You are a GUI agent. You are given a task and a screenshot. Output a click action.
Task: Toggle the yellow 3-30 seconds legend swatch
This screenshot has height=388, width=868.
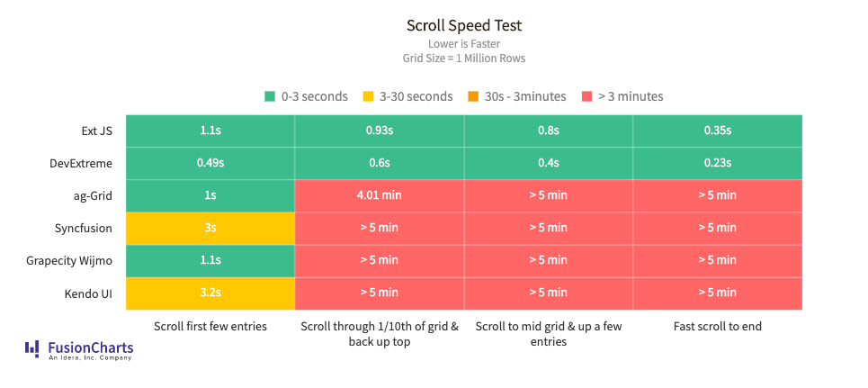coord(367,96)
